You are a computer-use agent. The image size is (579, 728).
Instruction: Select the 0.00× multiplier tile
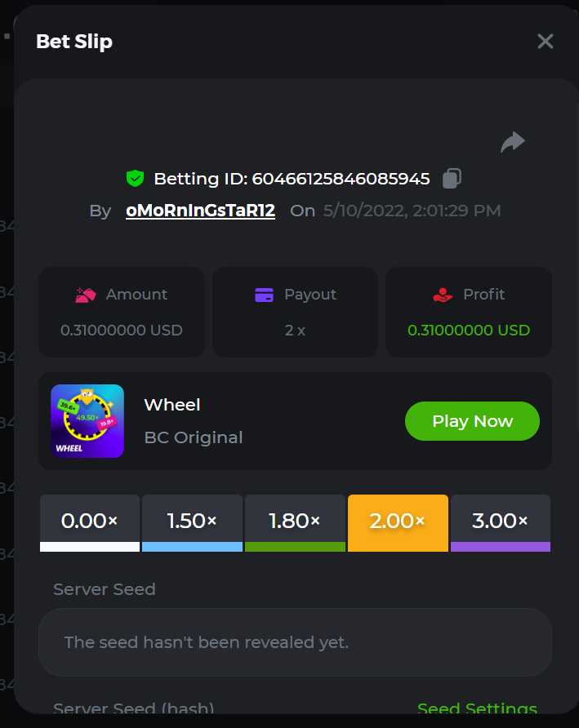(x=90, y=522)
